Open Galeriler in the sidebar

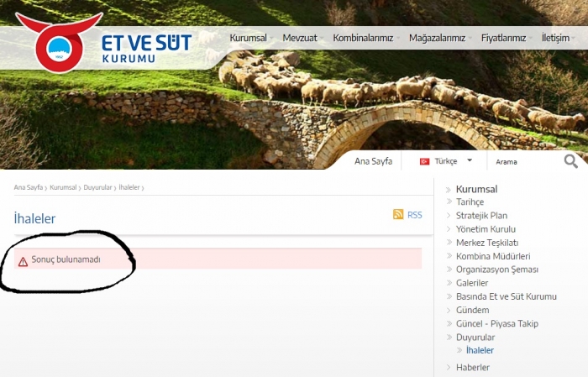pos(472,283)
